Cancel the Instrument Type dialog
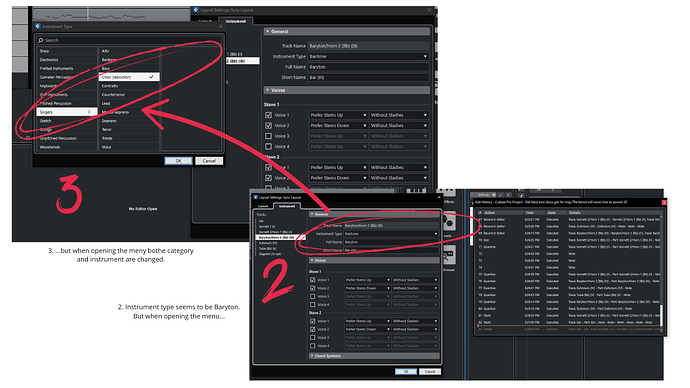690x388 pixels. pyautogui.click(x=209, y=161)
